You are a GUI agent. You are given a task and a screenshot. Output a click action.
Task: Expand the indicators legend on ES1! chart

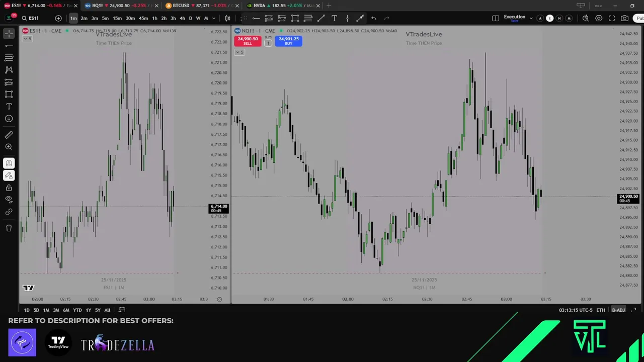(27, 39)
